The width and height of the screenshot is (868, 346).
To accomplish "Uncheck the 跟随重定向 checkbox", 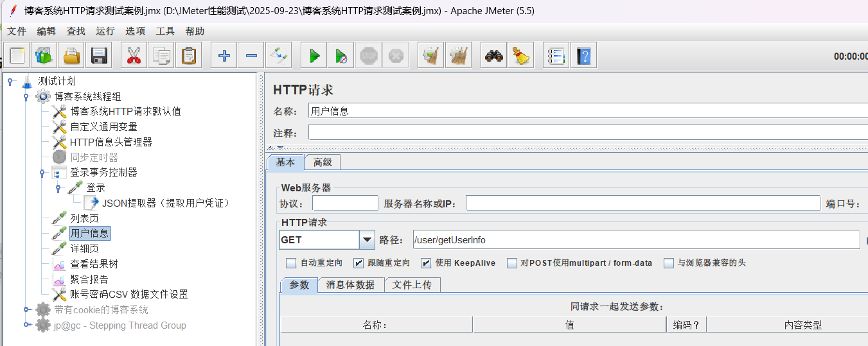I will click(x=359, y=263).
